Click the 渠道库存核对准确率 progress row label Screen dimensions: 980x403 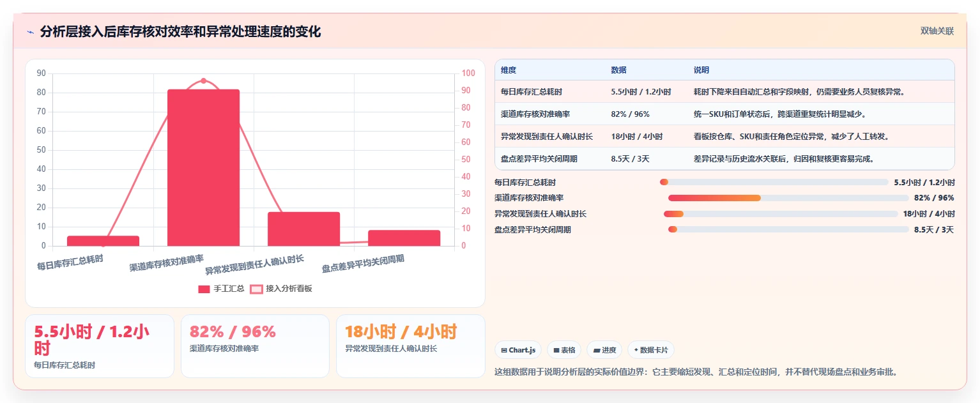529,198
